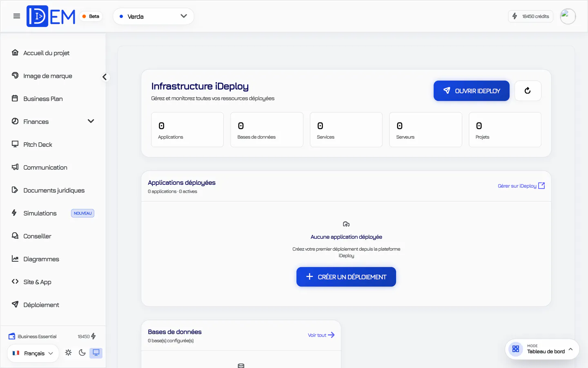Click the Bases de données section heading

(x=175, y=332)
